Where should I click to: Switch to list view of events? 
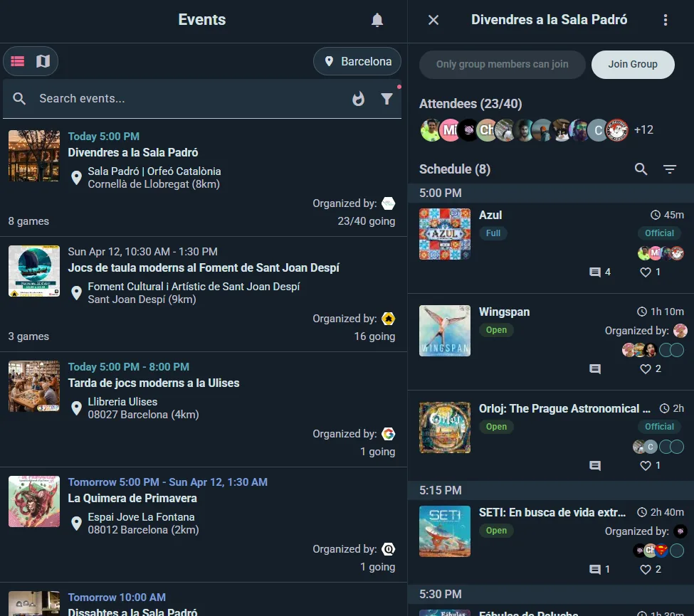(18, 61)
